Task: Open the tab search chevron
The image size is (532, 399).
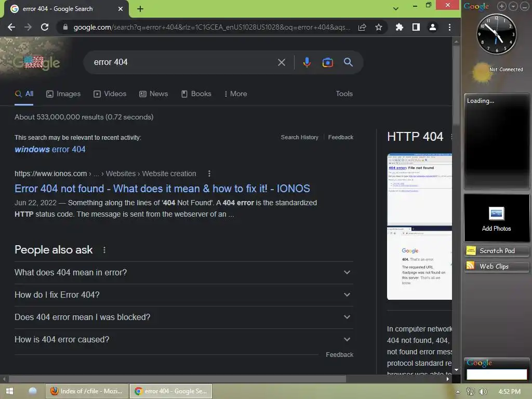Action: (395, 9)
